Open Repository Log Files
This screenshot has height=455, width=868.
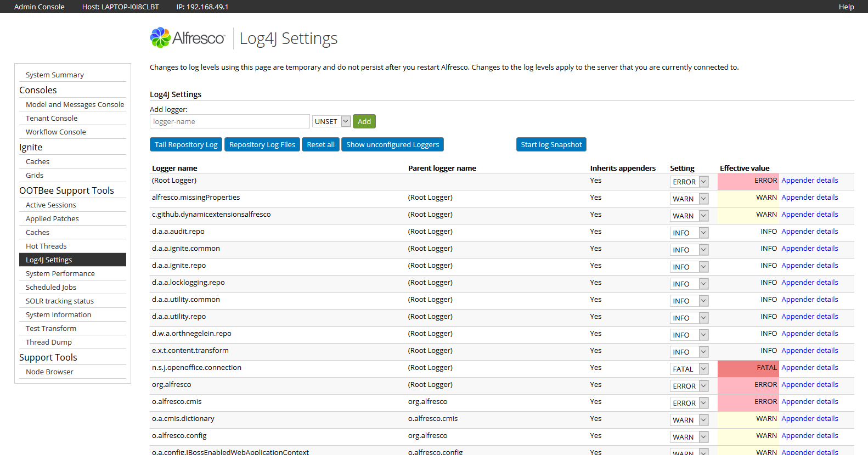pyautogui.click(x=262, y=144)
